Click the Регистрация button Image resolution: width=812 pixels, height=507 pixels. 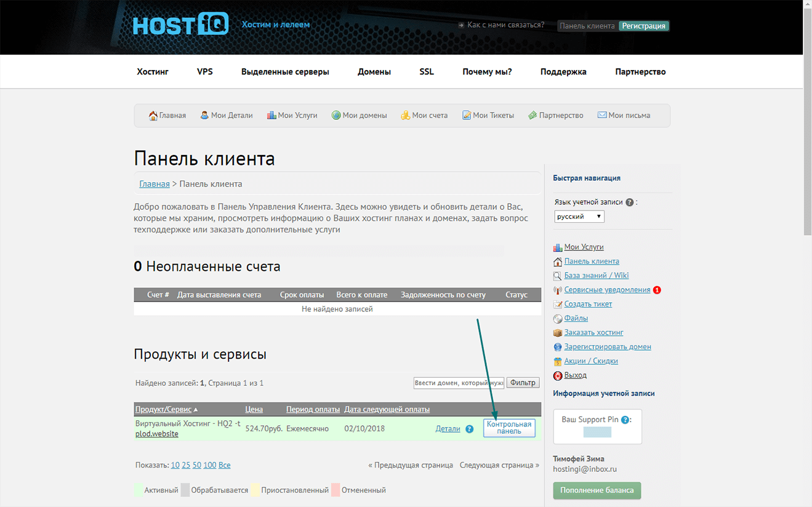pos(643,26)
